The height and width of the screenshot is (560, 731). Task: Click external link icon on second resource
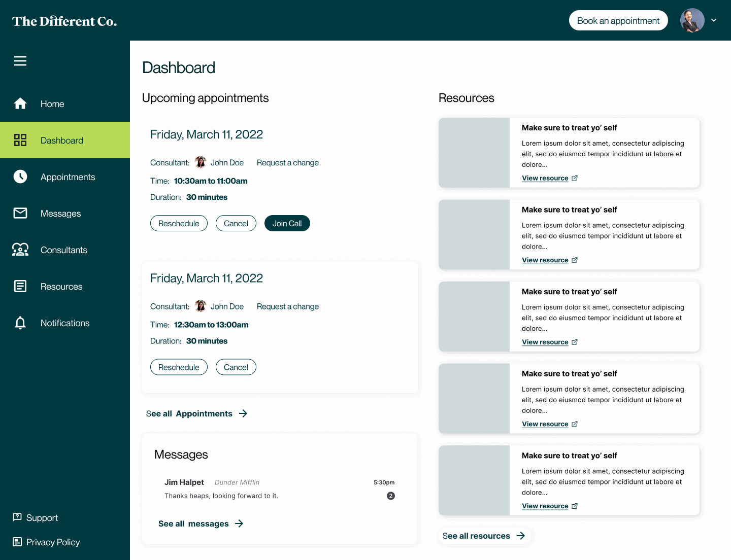575,260
